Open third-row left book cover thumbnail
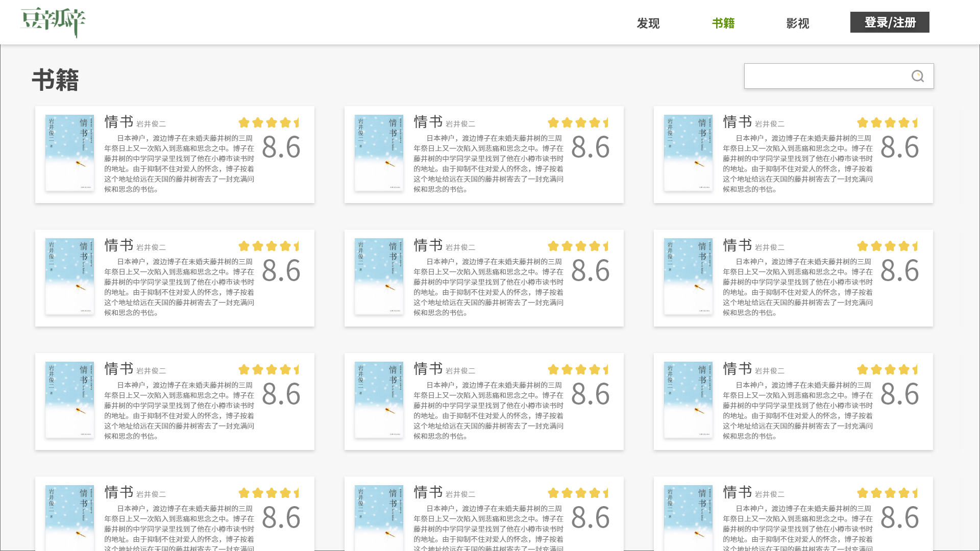 [69, 399]
